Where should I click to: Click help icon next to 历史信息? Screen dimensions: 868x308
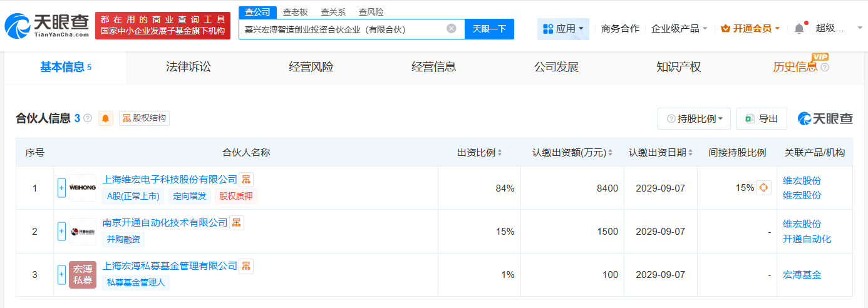[x=825, y=68]
